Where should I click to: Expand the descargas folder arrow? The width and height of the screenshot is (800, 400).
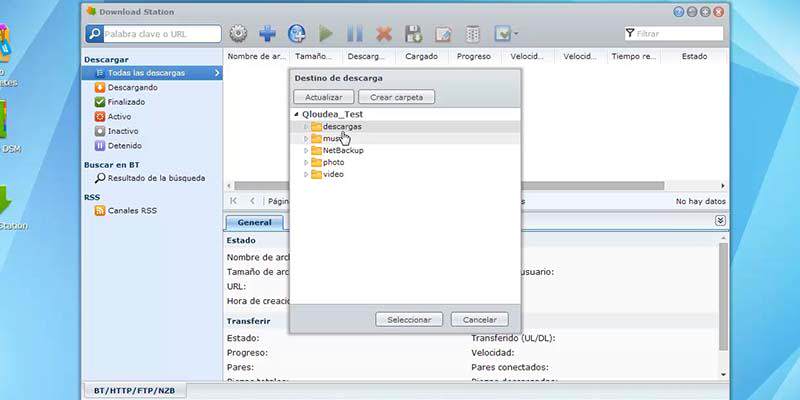306,126
